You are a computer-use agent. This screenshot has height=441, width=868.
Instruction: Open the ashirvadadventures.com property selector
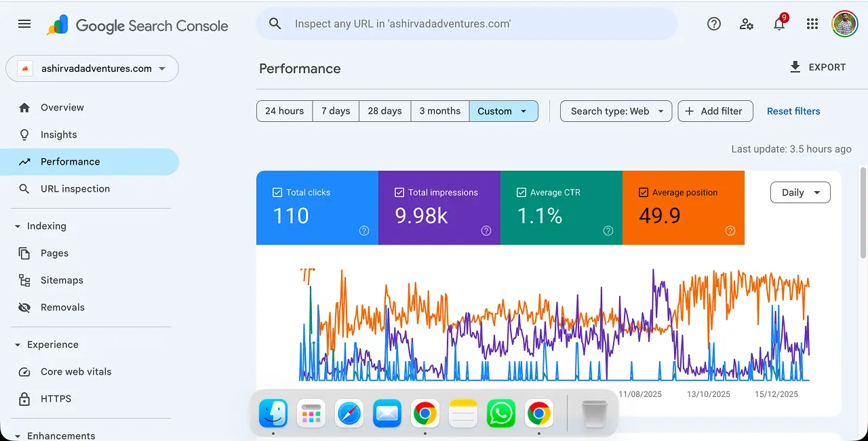tap(92, 68)
